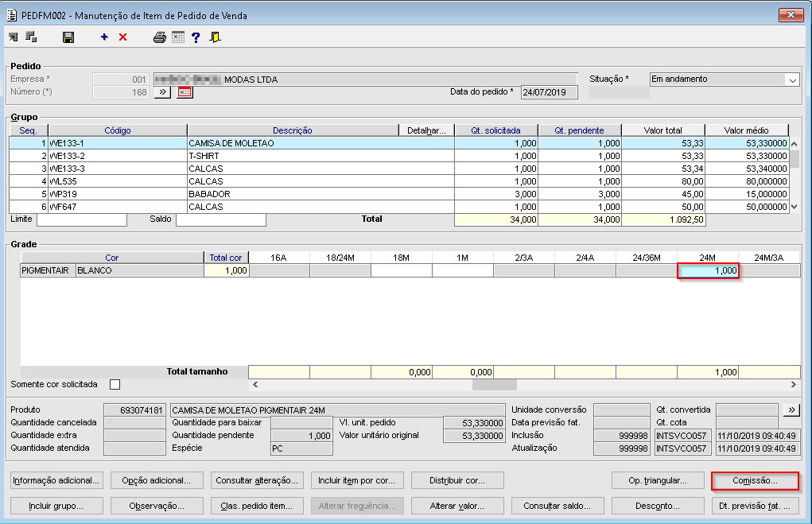Open the calendar grid toolbar icon

coord(178,37)
